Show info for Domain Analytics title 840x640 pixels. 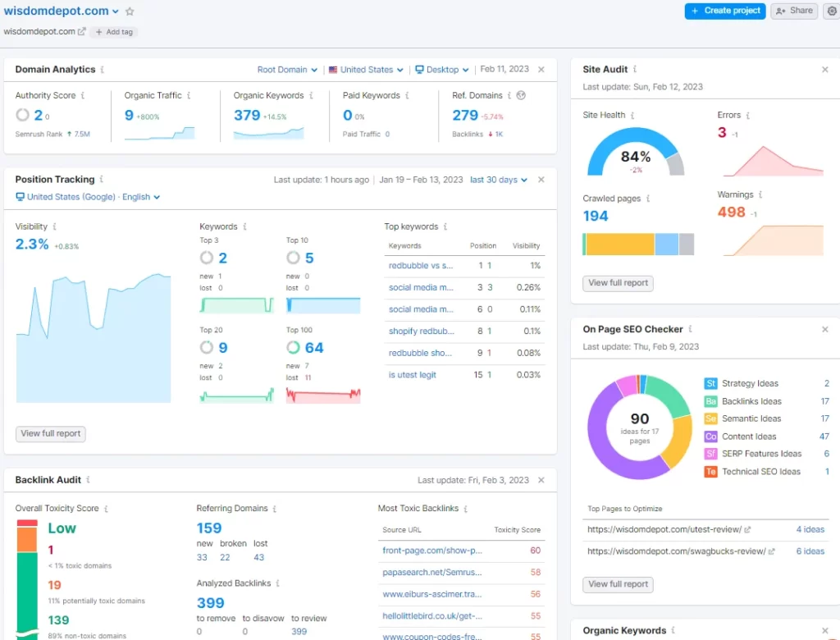tap(103, 70)
